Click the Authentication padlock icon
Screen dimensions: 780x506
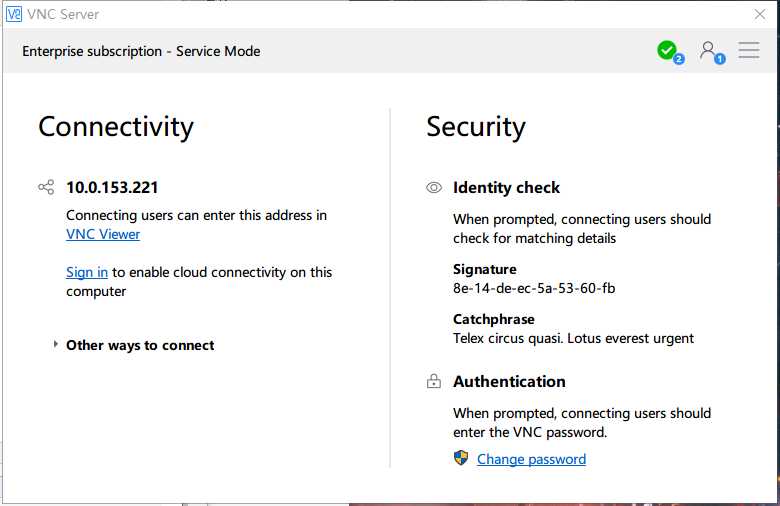[x=434, y=381]
